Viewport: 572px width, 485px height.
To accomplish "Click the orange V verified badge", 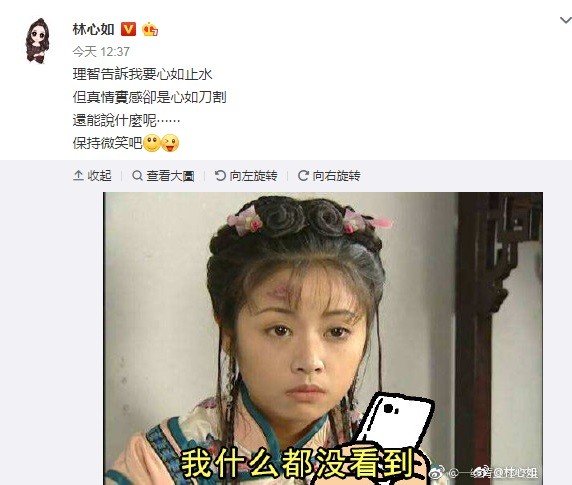I will click(x=128, y=29).
